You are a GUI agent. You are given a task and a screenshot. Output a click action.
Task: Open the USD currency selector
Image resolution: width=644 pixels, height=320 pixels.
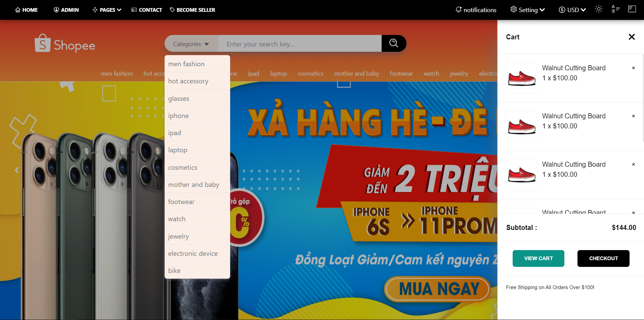[x=572, y=10]
